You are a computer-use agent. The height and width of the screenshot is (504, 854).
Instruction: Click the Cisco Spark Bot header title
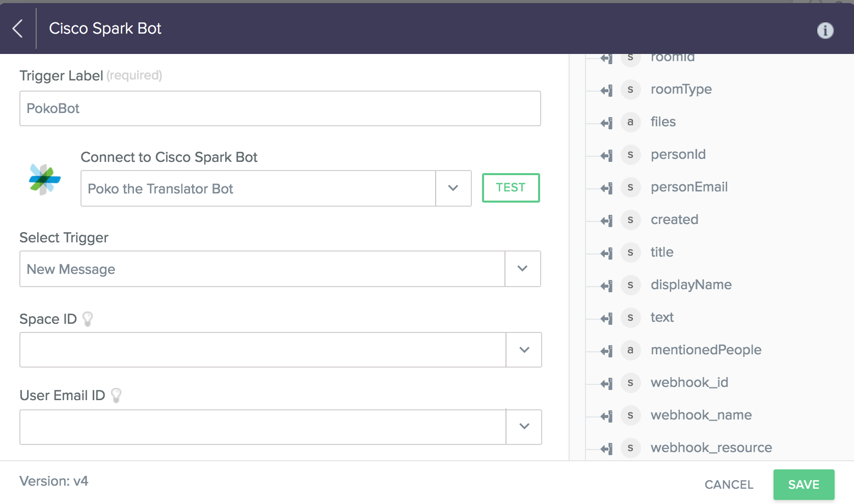pos(105,29)
